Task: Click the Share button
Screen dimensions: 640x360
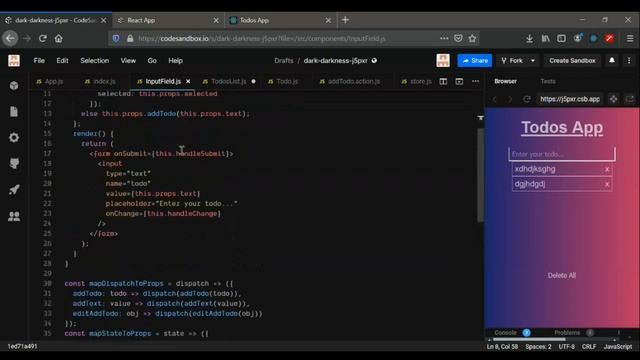Action: pyautogui.click(x=475, y=60)
